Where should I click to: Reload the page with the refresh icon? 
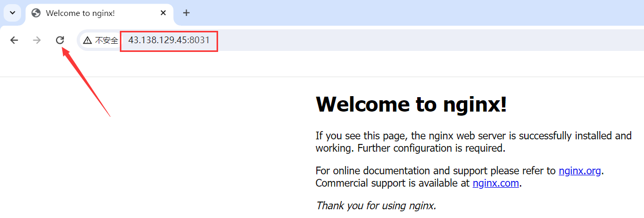[60, 40]
